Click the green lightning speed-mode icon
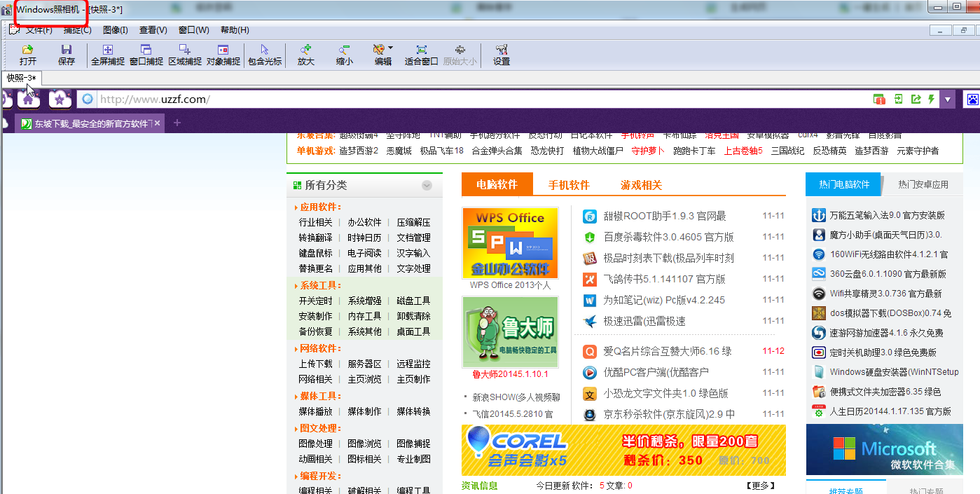The width and height of the screenshot is (980, 494). pyautogui.click(x=932, y=100)
